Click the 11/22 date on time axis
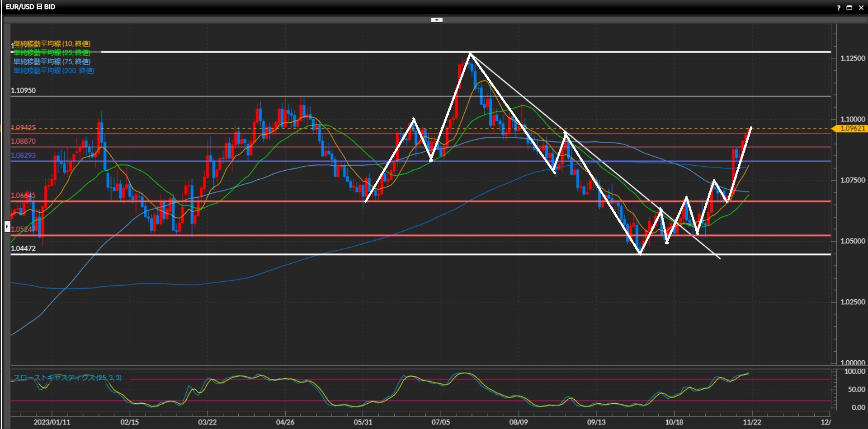 click(x=751, y=422)
